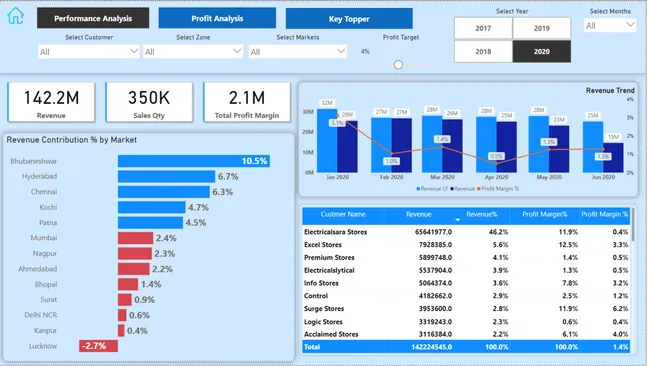
Task: Click the Total Profit Margin card
Action: [247, 102]
